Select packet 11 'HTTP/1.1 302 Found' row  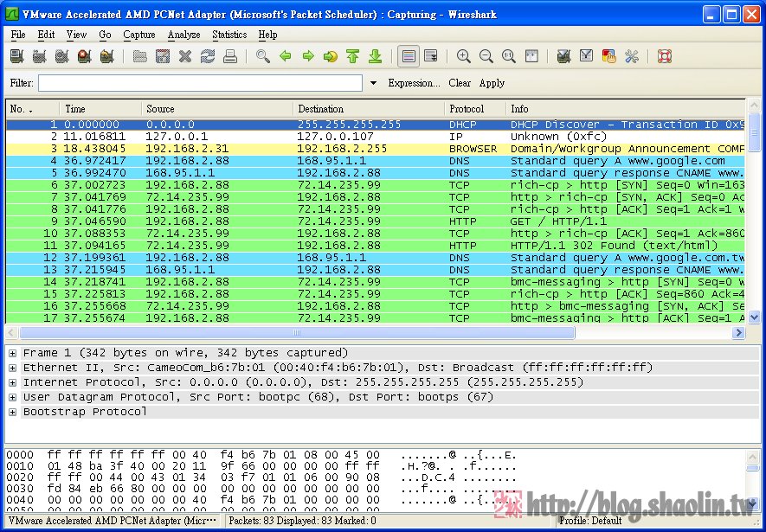click(375, 246)
